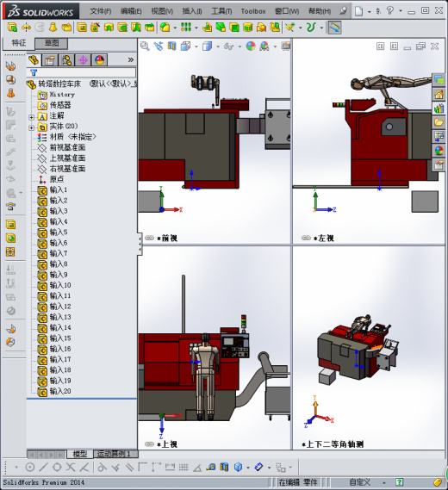Open the 插入(I) menu
This screenshot has width=448, height=490.
coord(192,11)
